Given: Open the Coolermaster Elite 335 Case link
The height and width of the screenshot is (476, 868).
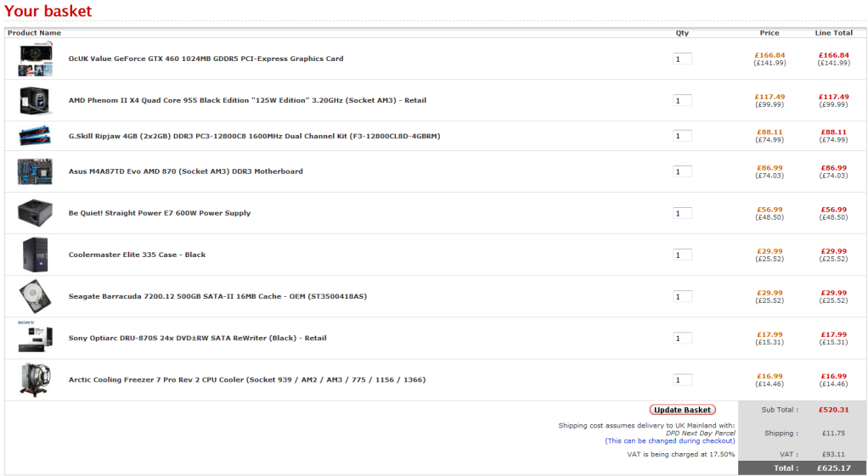Looking at the screenshot, I should [138, 255].
